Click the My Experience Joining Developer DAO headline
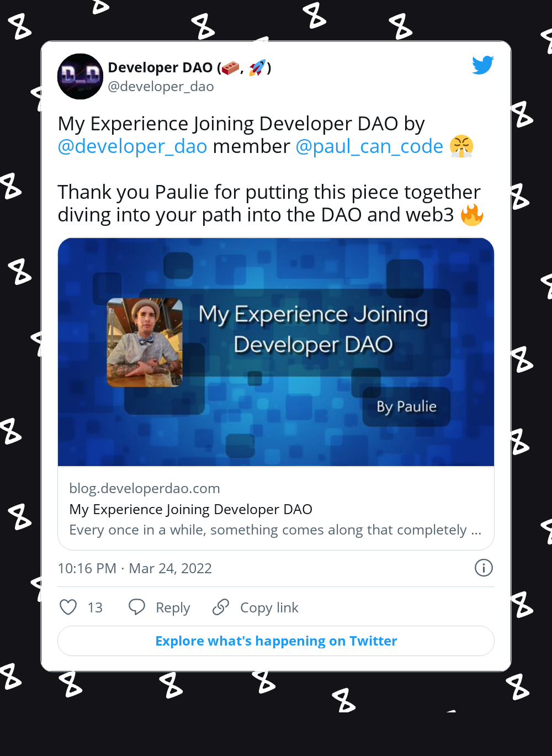 coord(190,509)
